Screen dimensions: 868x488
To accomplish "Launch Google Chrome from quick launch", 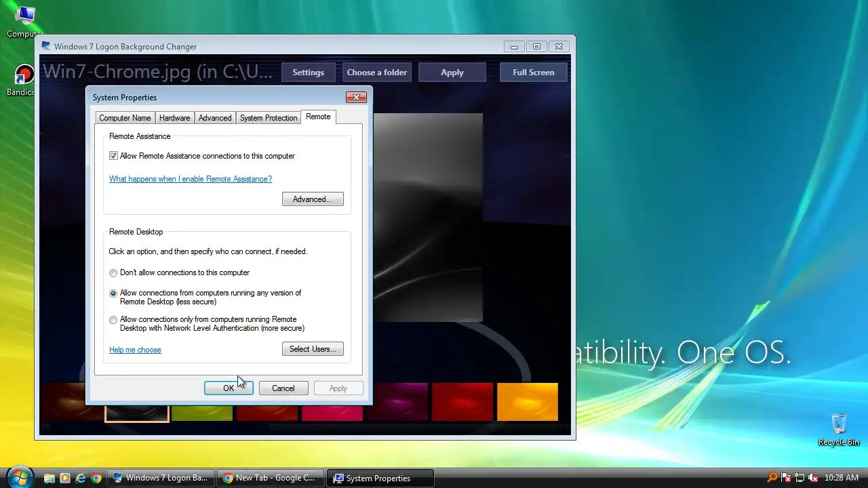I will point(96,478).
